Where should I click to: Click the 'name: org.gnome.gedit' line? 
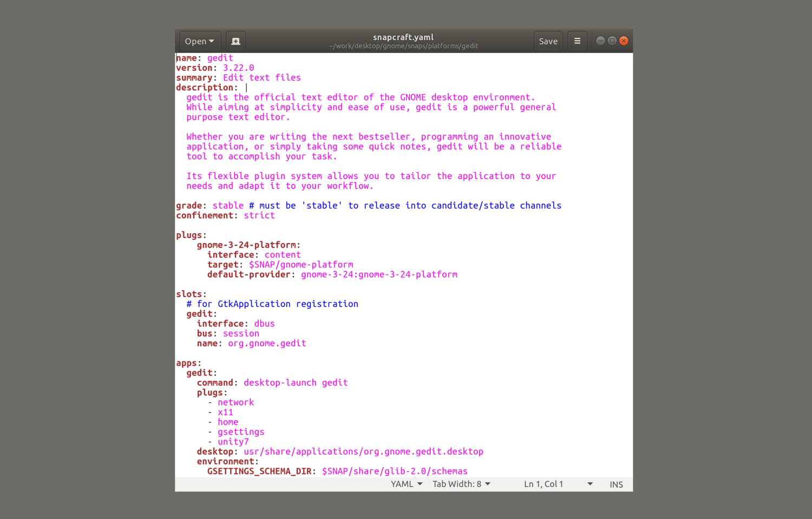tap(251, 343)
